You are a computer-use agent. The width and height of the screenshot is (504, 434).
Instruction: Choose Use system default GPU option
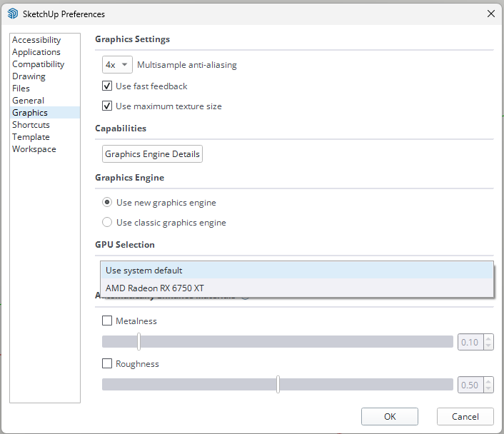point(296,271)
